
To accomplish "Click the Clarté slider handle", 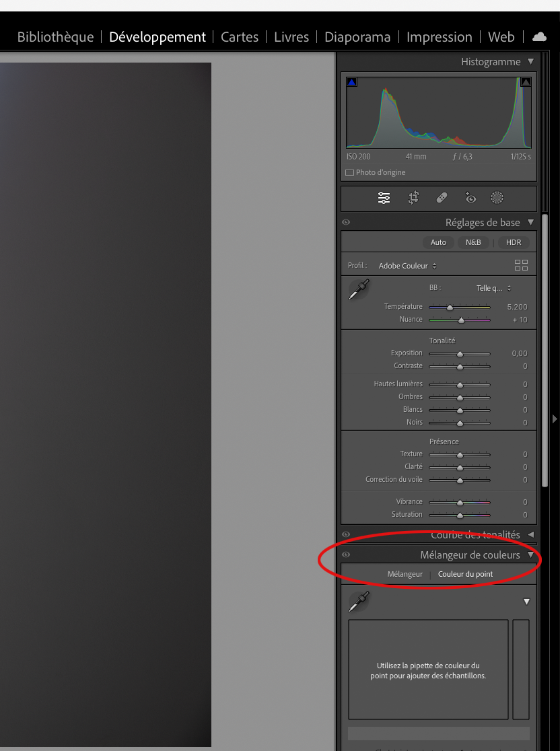I will point(460,468).
